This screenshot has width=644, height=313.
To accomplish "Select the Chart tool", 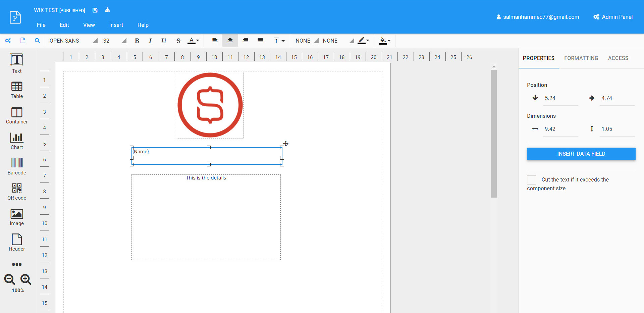I will 17,141.
